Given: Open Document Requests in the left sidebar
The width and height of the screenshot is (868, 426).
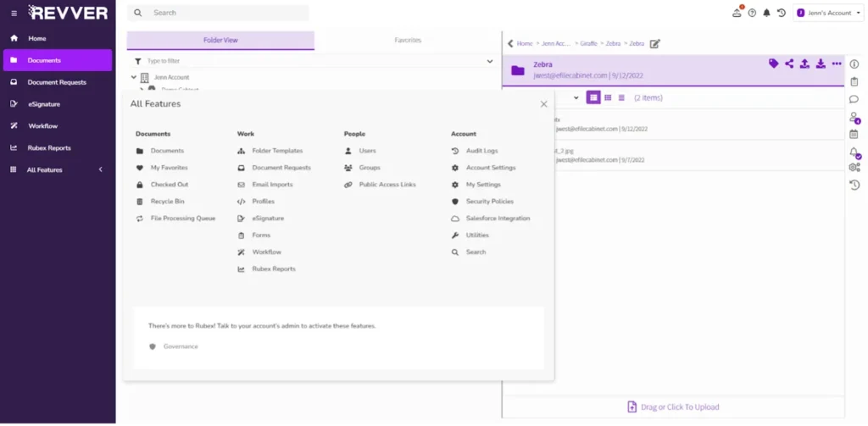Looking at the screenshot, I should tap(58, 82).
